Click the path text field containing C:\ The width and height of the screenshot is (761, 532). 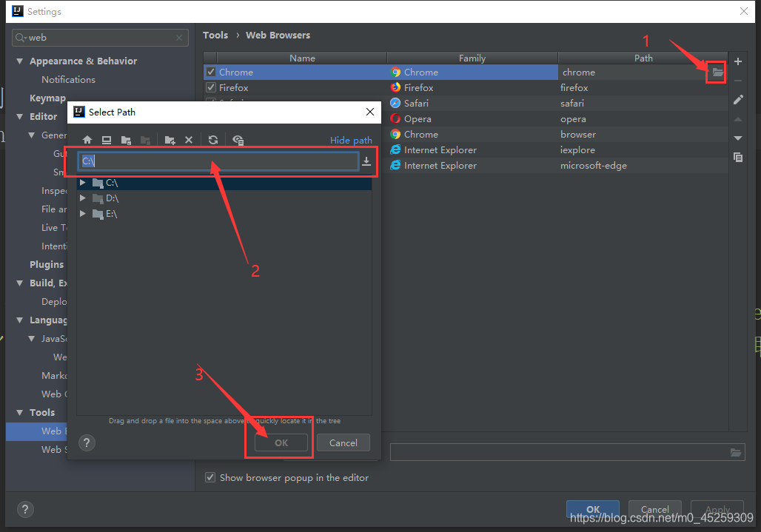218,161
